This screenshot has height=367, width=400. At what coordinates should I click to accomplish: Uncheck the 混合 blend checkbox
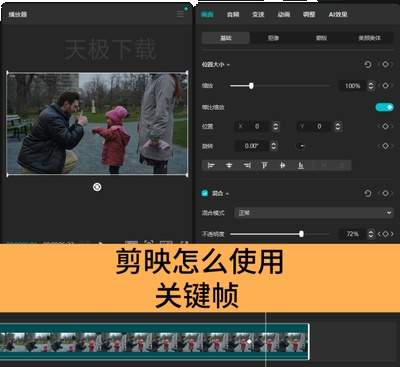pos(205,193)
